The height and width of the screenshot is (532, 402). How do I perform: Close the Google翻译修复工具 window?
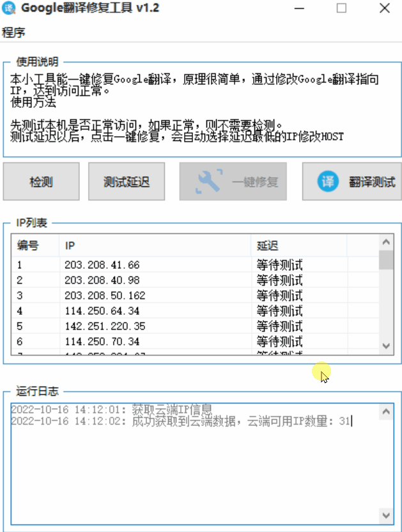pos(384,8)
